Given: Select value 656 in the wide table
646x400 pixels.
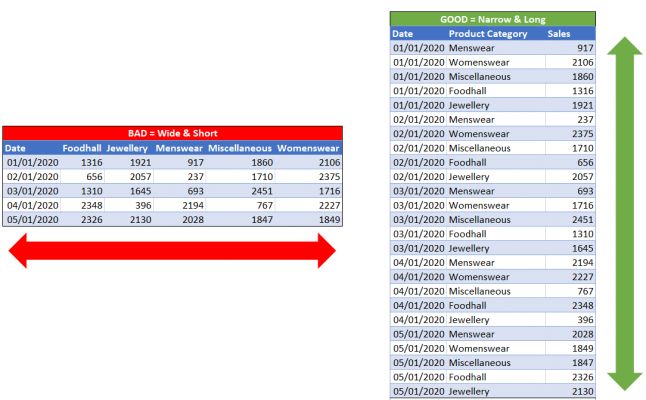Looking at the screenshot, I should (x=94, y=177).
